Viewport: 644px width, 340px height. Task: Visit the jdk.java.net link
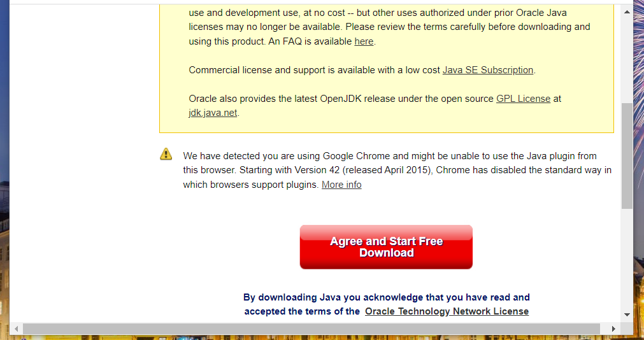click(213, 113)
